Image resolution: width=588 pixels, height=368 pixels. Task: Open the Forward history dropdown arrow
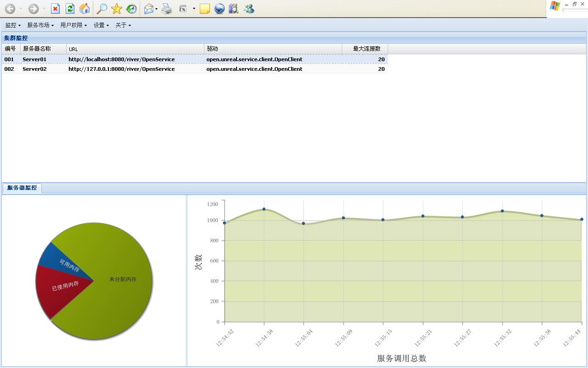click(x=44, y=9)
